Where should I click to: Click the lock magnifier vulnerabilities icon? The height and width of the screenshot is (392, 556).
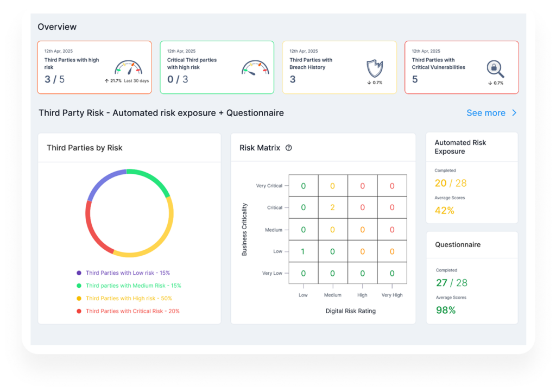[x=495, y=69]
